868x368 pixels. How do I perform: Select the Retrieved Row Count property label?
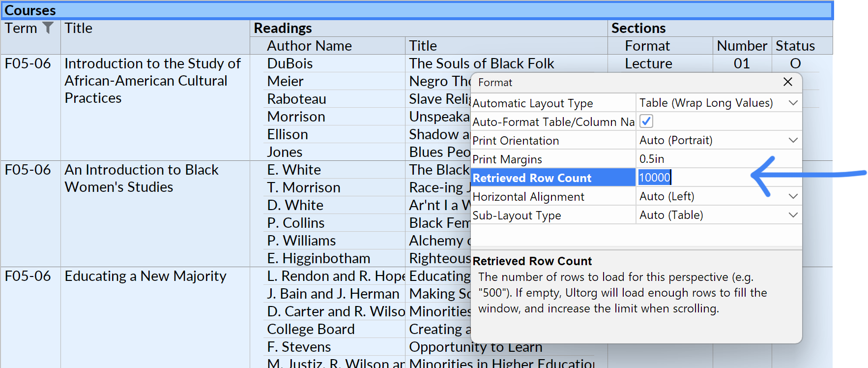553,178
